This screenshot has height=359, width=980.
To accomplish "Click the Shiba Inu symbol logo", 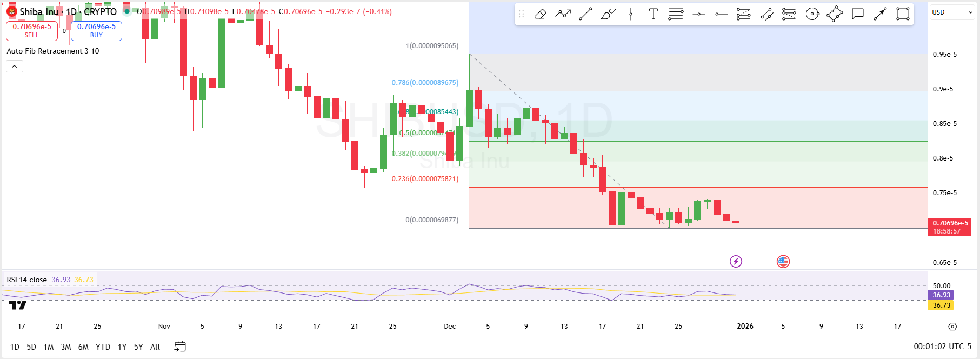I will click(11, 11).
